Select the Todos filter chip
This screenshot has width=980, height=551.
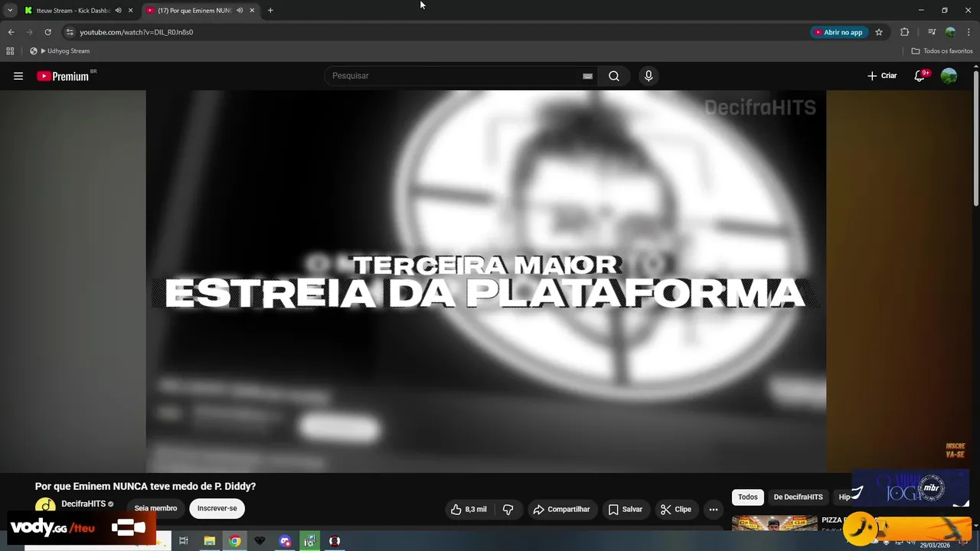point(748,497)
